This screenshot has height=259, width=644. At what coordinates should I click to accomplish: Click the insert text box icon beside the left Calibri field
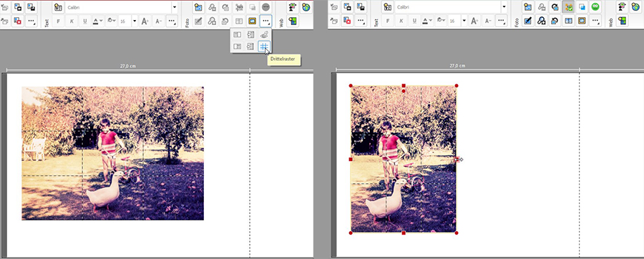click(58, 7)
